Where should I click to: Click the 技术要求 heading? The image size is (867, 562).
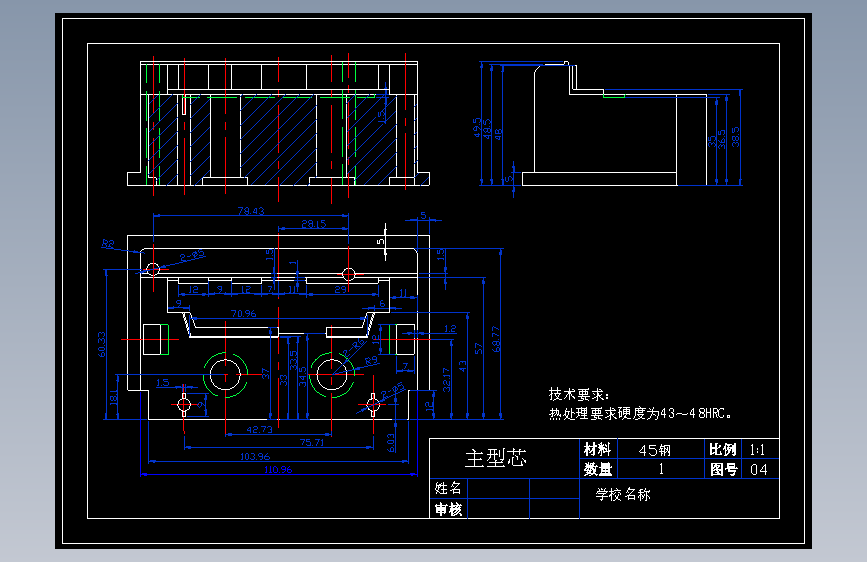(x=579, y=394)
